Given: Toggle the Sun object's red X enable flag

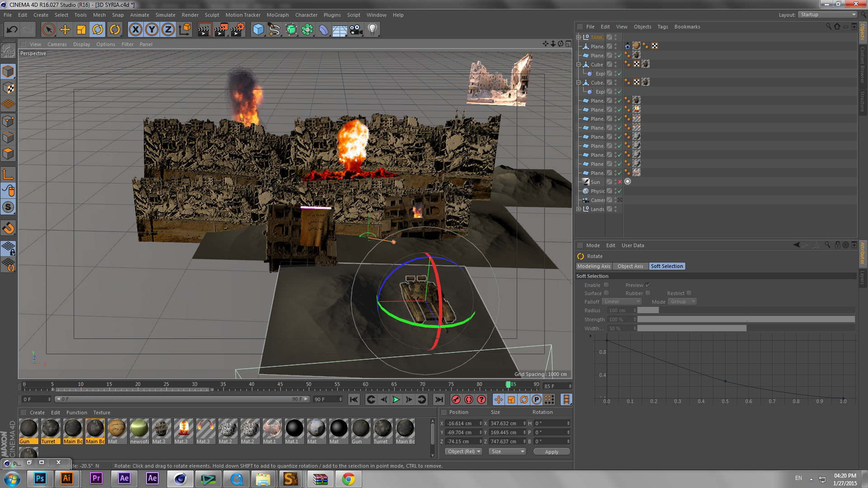Looking at the screenshot, I should coord(620,182).
